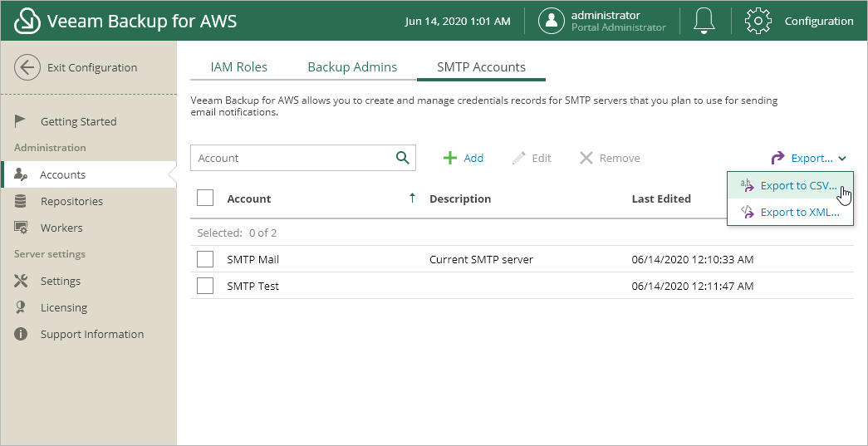The height and width of the screenshot is (446, 868).
Task: Click the Current SMTP server description
Action: 481,259
